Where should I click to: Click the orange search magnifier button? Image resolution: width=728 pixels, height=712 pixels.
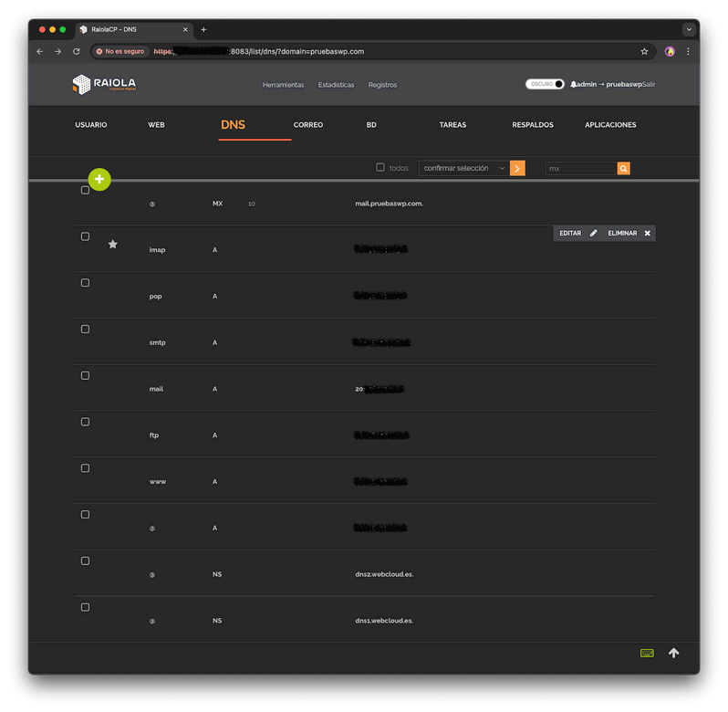pyautogui.click(x=624, y=169)
